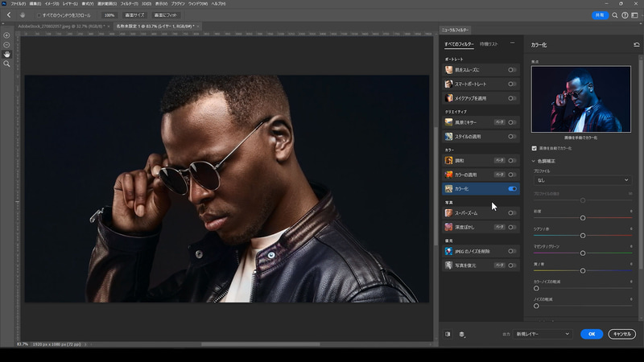The image size is (644, 362).
Task: Click the reset arrow icon beside カラー化 title
Action: (637, 44)
